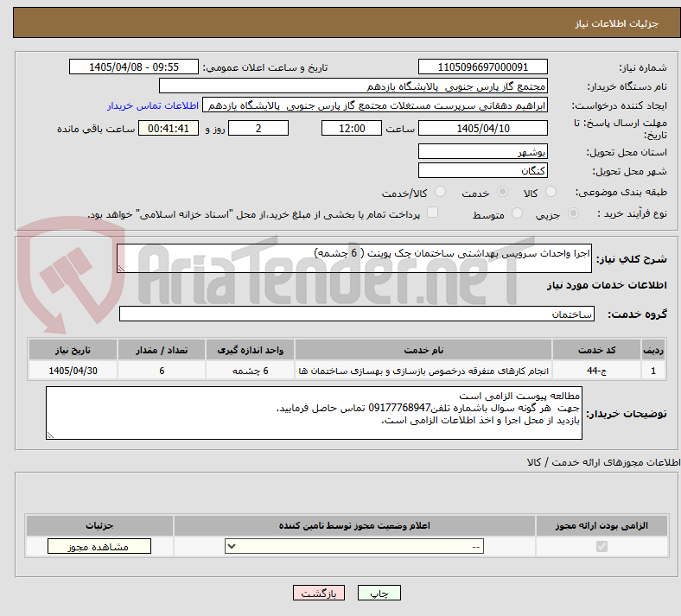Click remaining days field showing 2
681x616 pixels.
pyautogui.click(x=258, y=128)
